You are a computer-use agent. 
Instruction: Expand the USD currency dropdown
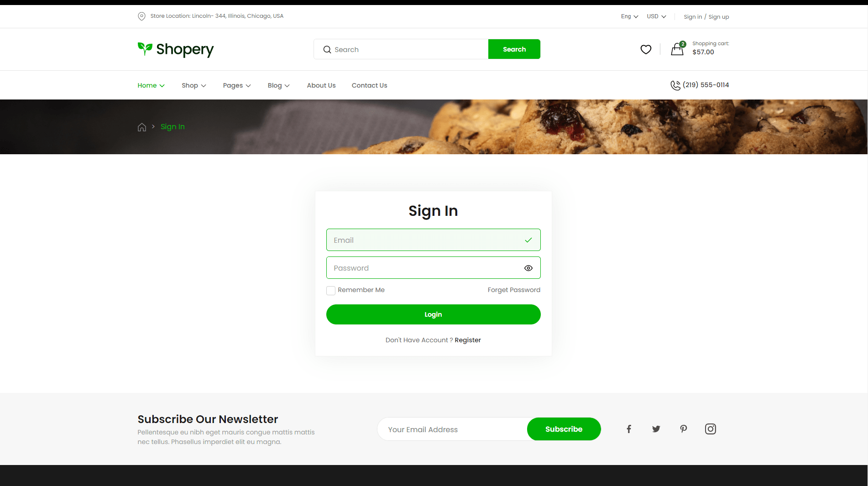(x=656, y=16)
